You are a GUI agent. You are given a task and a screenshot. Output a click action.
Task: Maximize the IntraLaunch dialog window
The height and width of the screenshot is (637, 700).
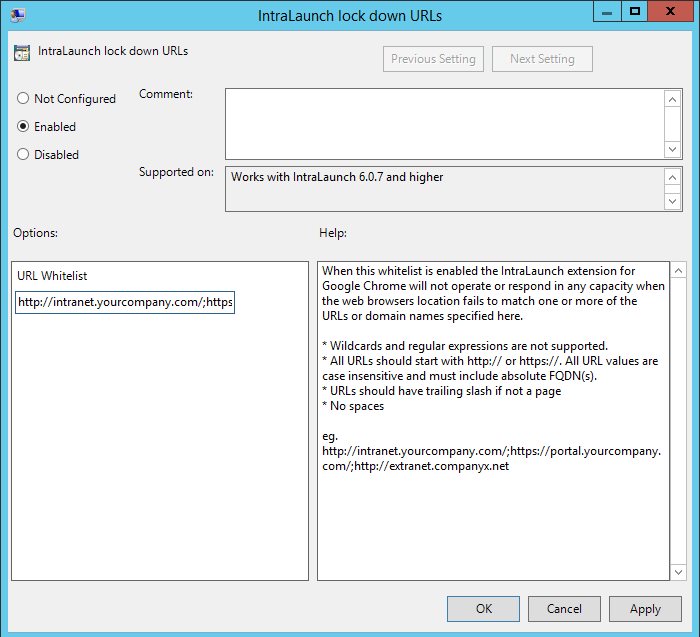click(634, 13)
